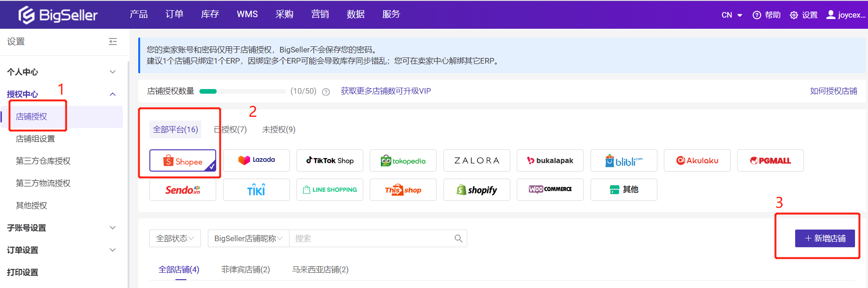Collapse the 授权中心 sidebar section
The image size is (868, 288).
(62, 94)
